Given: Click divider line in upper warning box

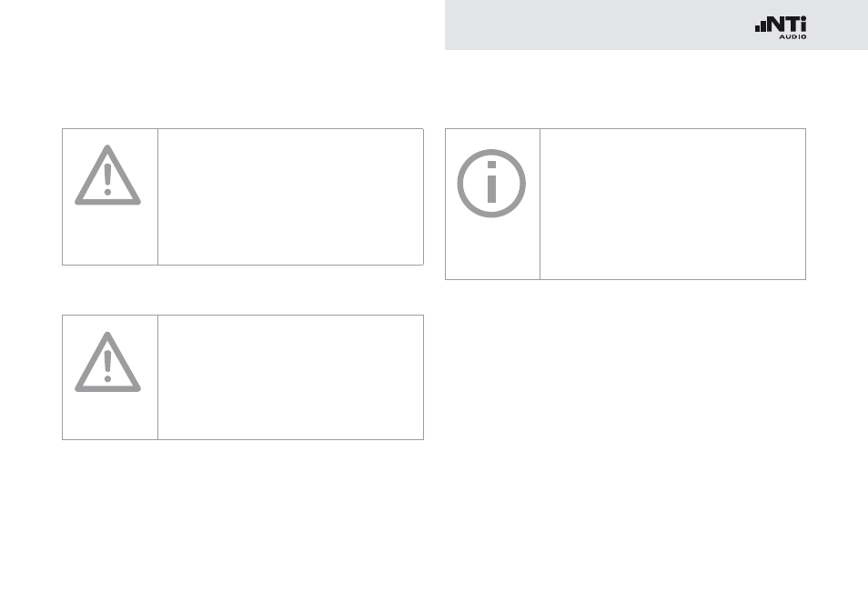Looking at the screenshot, I should (157, 197).
